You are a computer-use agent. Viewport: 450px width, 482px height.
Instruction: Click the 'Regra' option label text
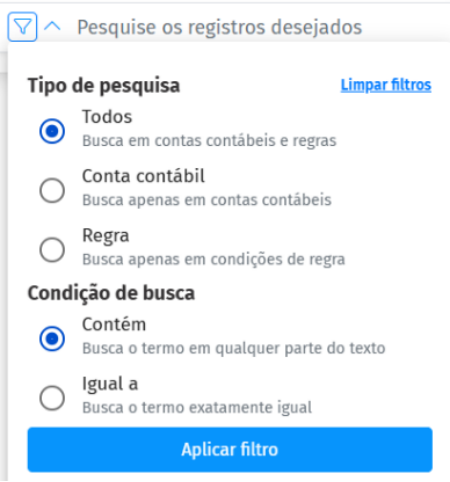[105, 236]
